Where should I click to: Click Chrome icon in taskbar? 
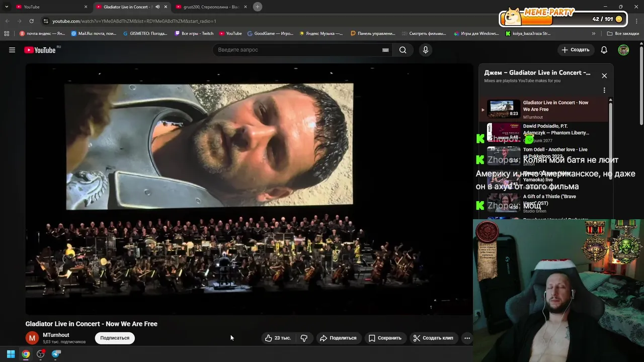pos(26,354)
